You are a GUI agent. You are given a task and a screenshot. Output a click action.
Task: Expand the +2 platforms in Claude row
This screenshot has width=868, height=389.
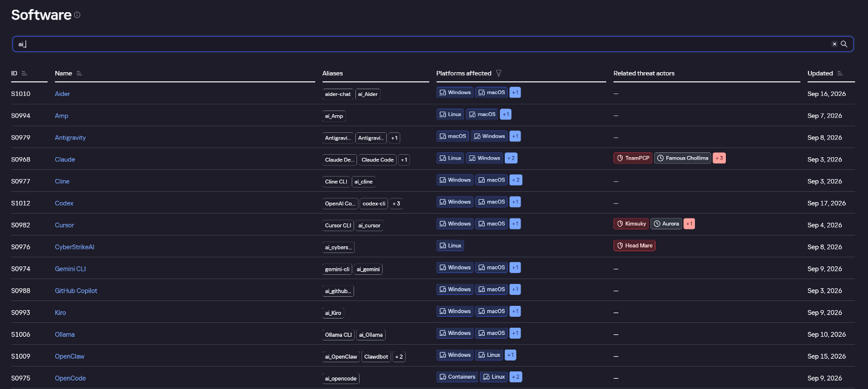coord(511,158)
